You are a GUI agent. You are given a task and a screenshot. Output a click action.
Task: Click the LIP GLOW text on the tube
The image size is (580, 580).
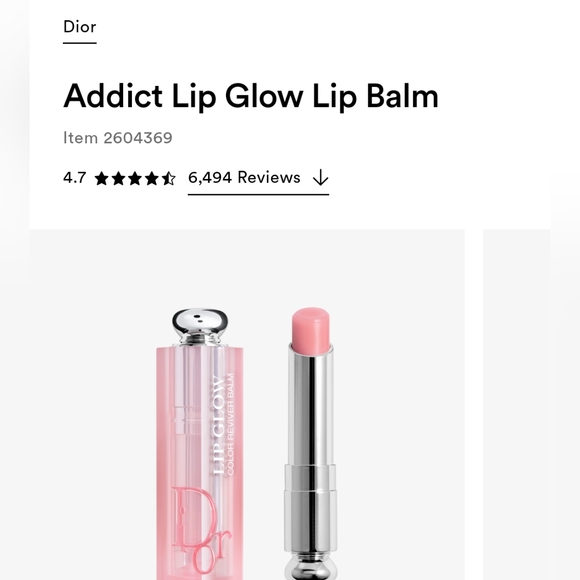pyautogui.click(x=219, y=425)
